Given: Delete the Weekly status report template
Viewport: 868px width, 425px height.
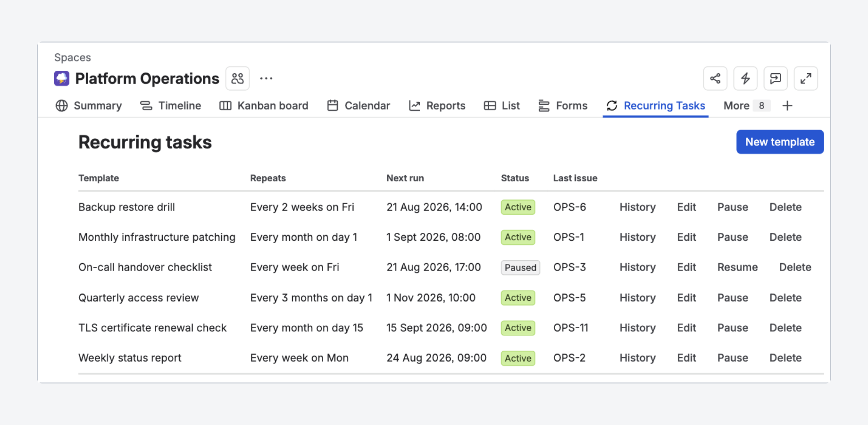Looking at the screenshot, I should point(786,358).
